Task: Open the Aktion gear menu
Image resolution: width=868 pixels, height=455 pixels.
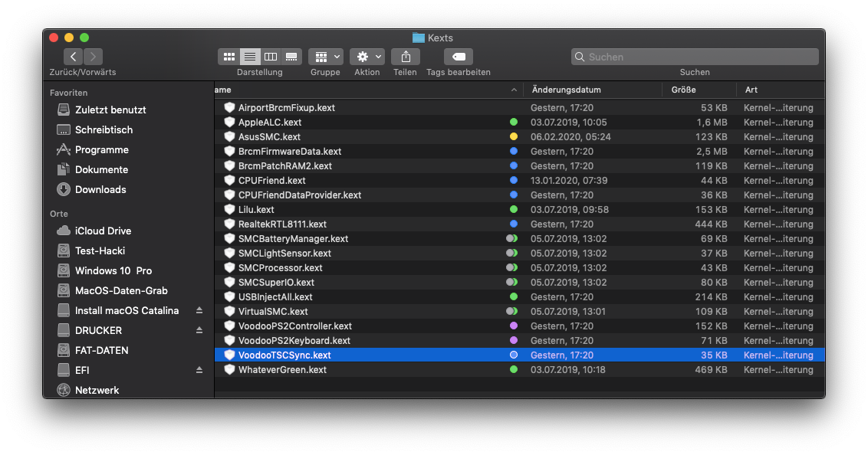Action: coord(367,57)
